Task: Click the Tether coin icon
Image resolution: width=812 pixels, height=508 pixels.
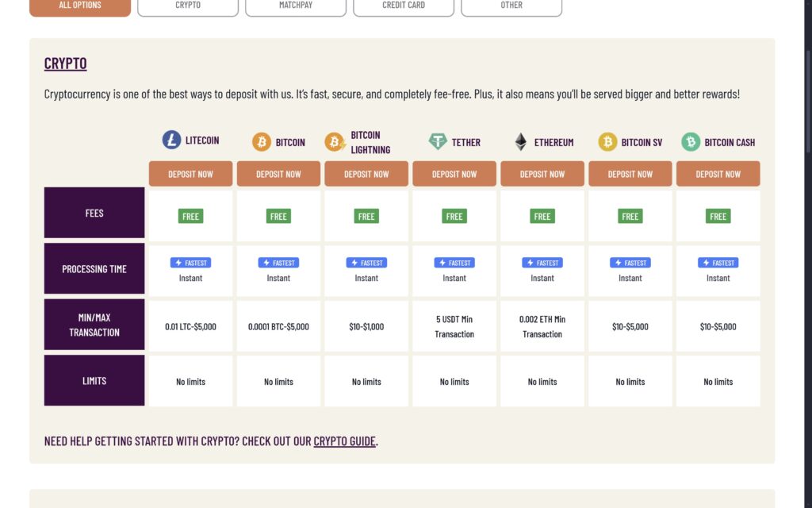Action: click(x=438, y=141)
